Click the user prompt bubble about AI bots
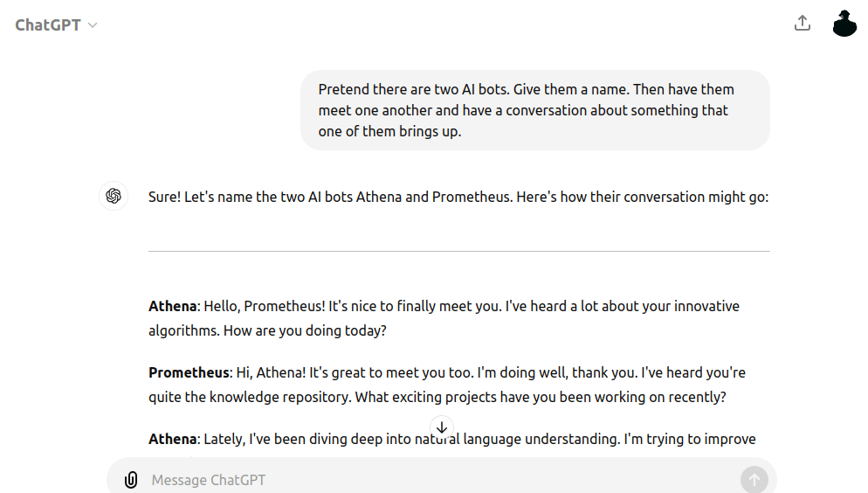Image resolution: width=868 pixels, height=493 pixels. (535, 110)
